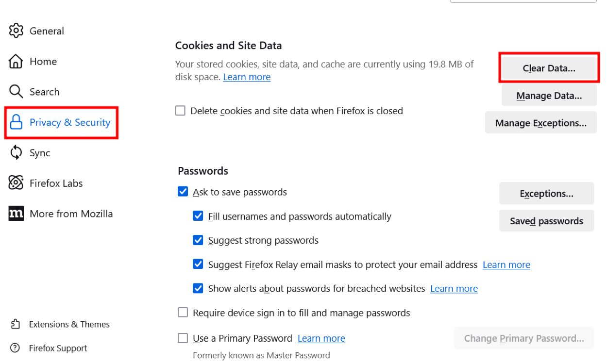Open Manage Exceptions dialog

pyautogui.click(x=540, y=123)
